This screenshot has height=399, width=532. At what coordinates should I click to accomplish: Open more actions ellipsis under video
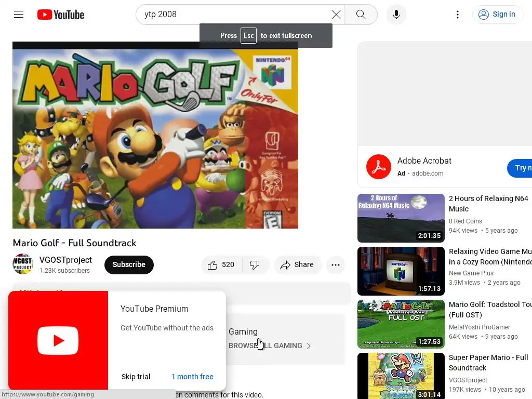[336, 265]
